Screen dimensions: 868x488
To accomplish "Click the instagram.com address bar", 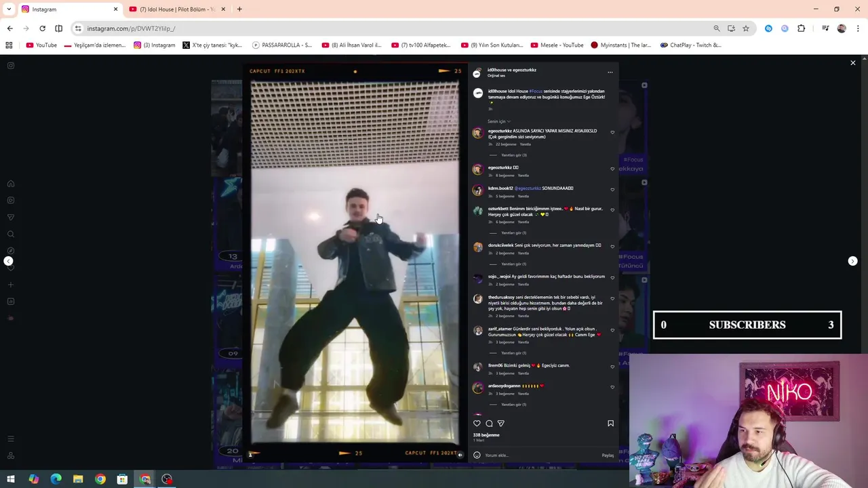I will pos(393,28).
